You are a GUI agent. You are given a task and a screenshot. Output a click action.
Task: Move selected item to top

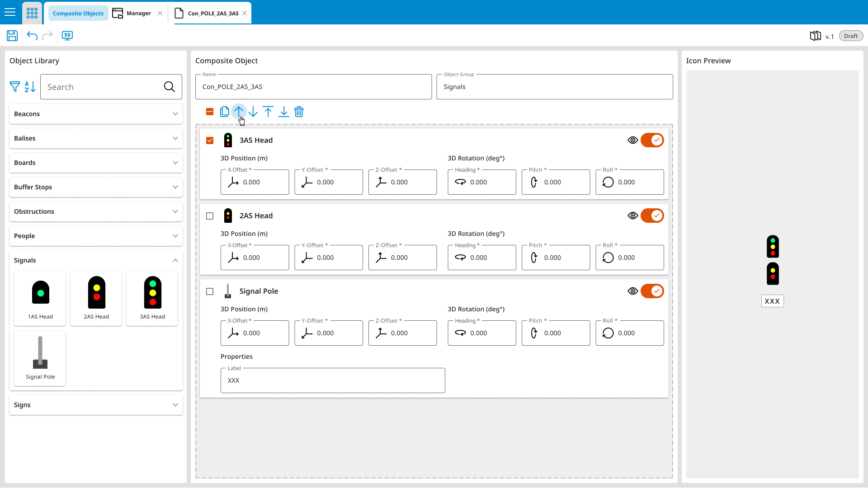click(268, 112)
